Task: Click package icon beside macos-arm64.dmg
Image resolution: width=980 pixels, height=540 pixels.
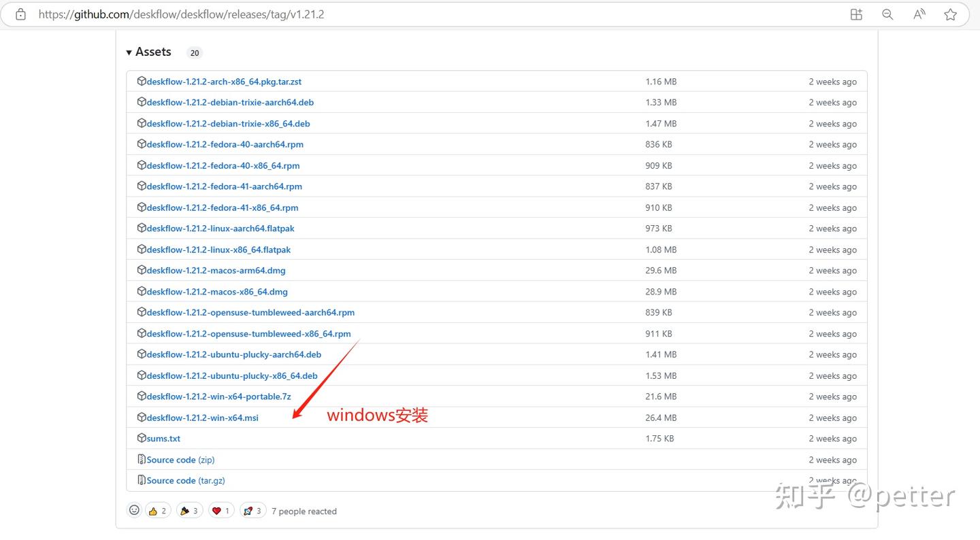Action: coord(142,270)
